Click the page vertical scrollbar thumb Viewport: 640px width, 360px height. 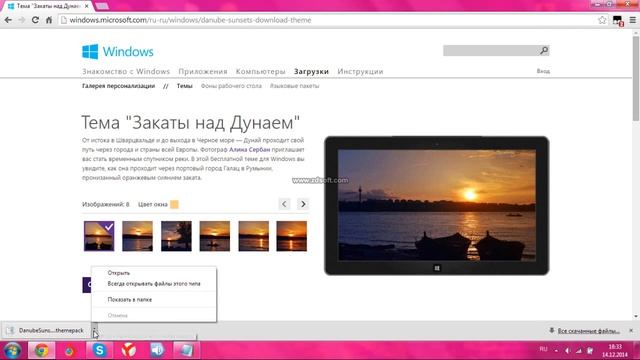636,78
